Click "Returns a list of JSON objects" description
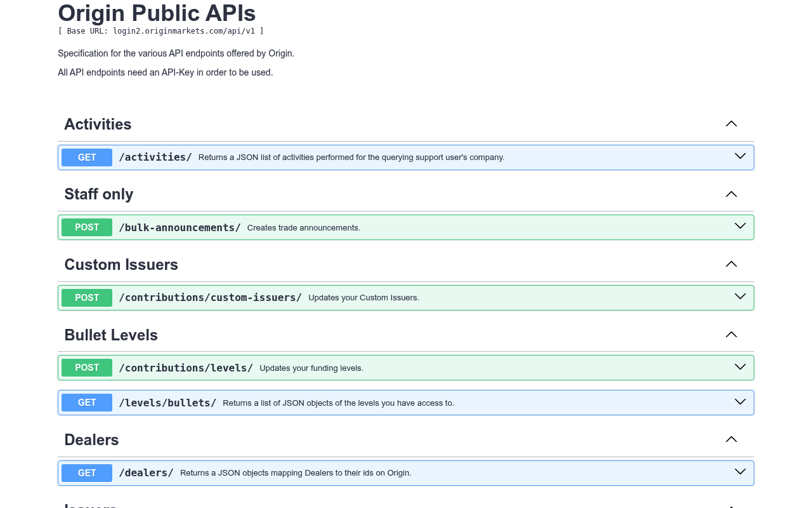The width and height of the screenshot is (812, 508). click(338, 403)
